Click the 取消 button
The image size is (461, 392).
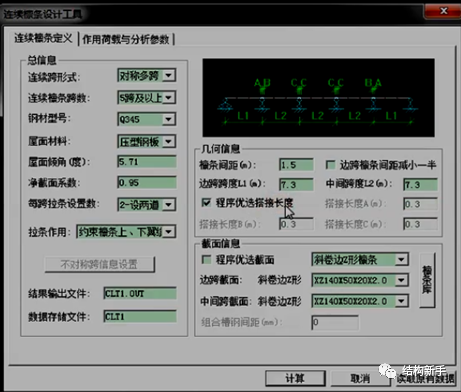tap(360, 378)
